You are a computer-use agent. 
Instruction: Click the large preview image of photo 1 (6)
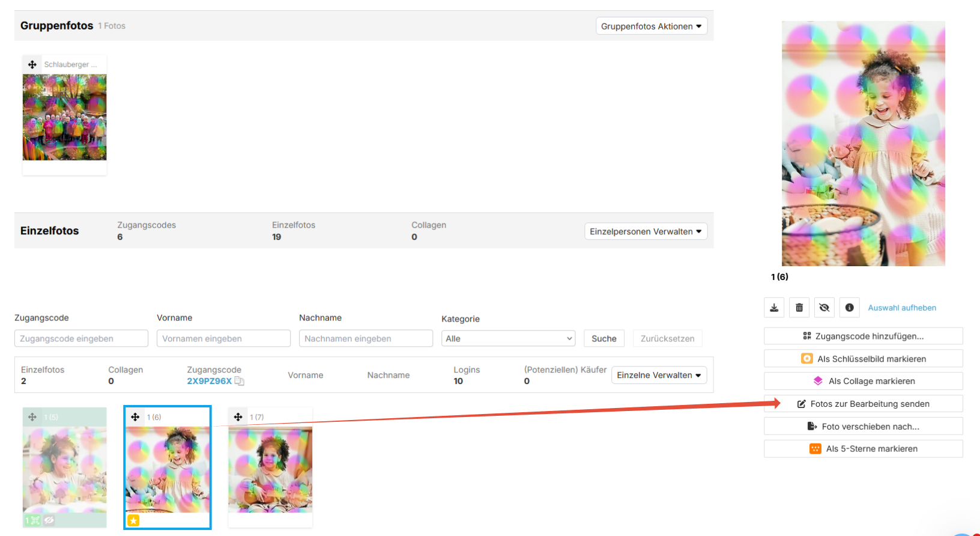pos(864,144)
